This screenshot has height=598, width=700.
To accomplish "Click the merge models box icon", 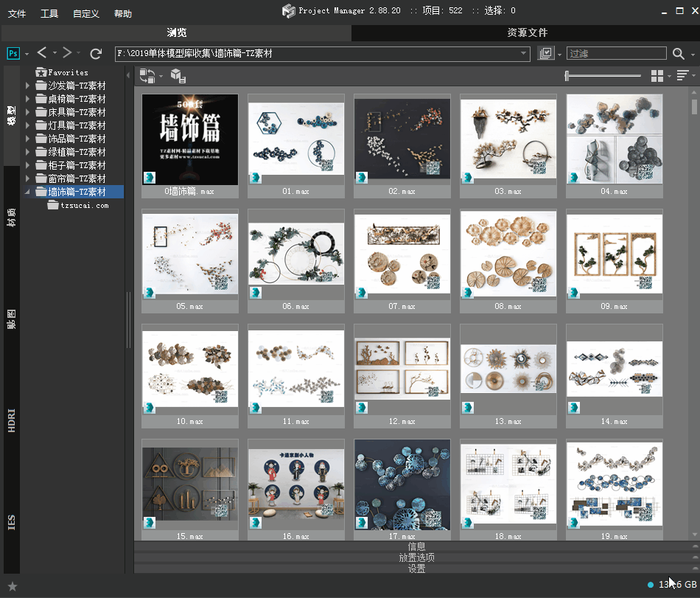I will pos(178,75).
